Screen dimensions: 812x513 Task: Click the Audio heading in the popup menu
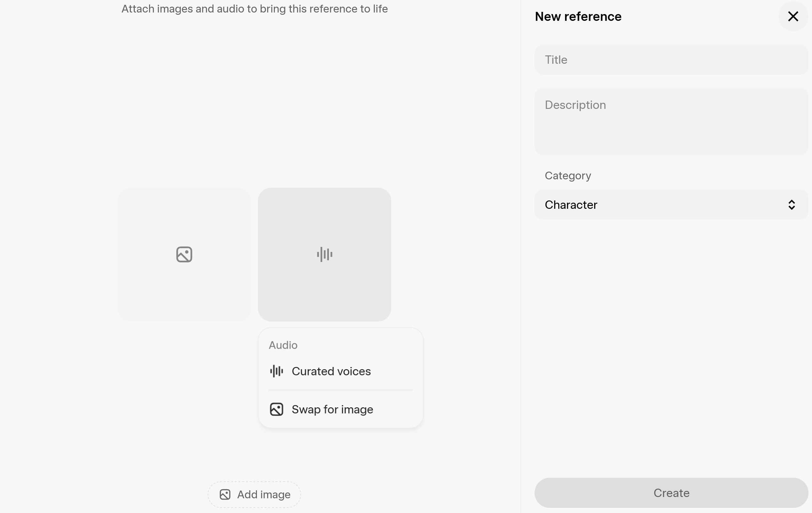(x=283, y=345)
